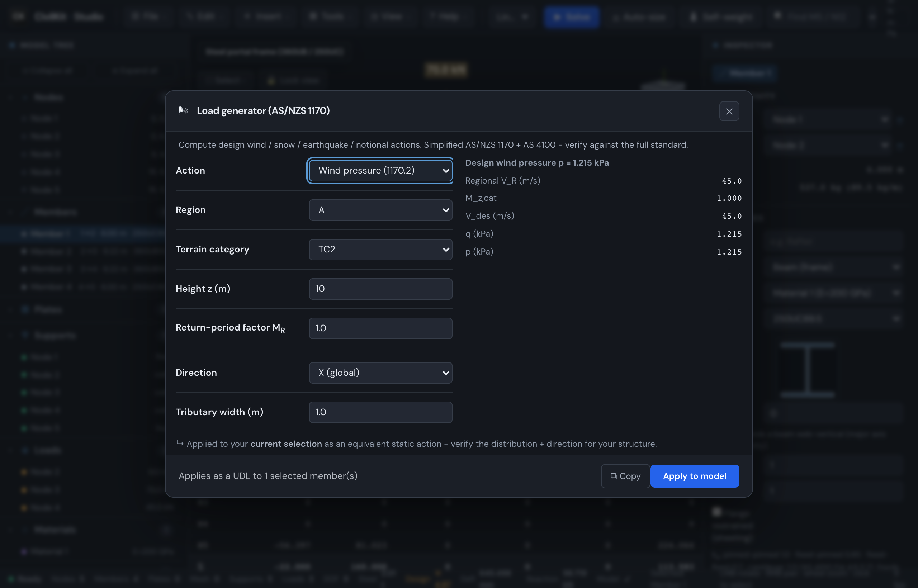Select the q (kPa) value 1.215
The height and width of the screenshot is (588, 918).
729,234
